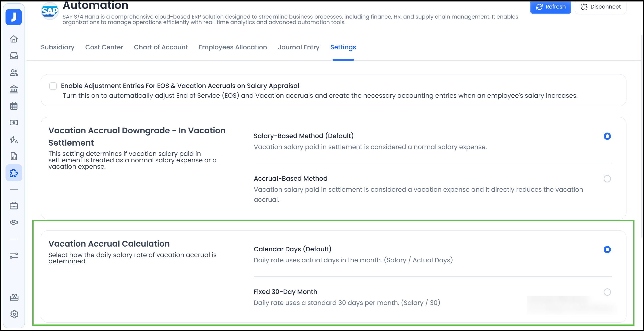Click the bank building sidebar icon

click(x=14, y=89)
